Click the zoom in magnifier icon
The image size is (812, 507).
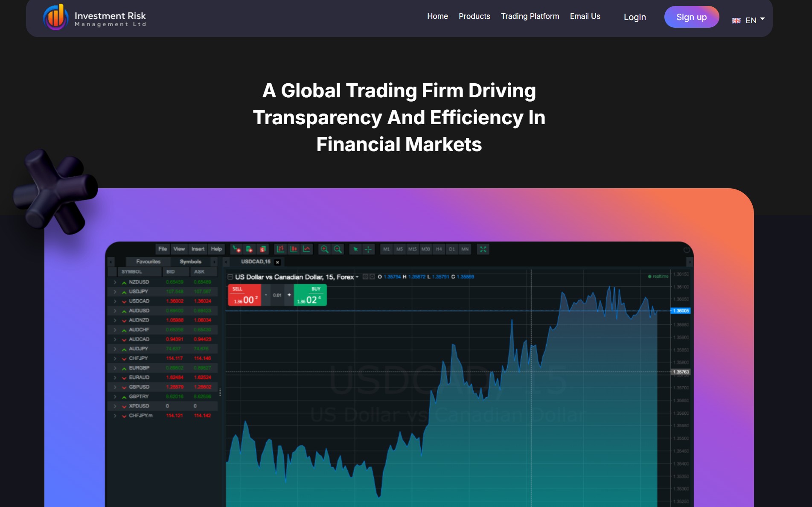tap(324, 249)
